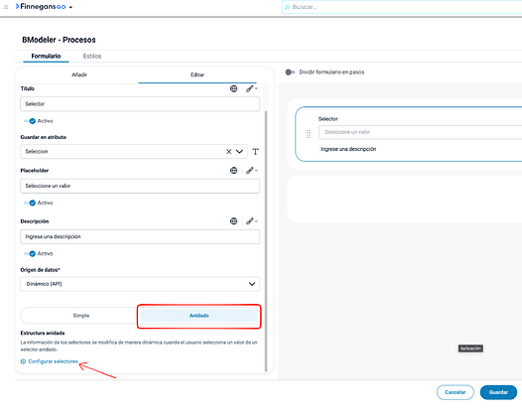Click the link tool icon for Placeholder
Screen dimensions: 522x420
coord(251,171)
